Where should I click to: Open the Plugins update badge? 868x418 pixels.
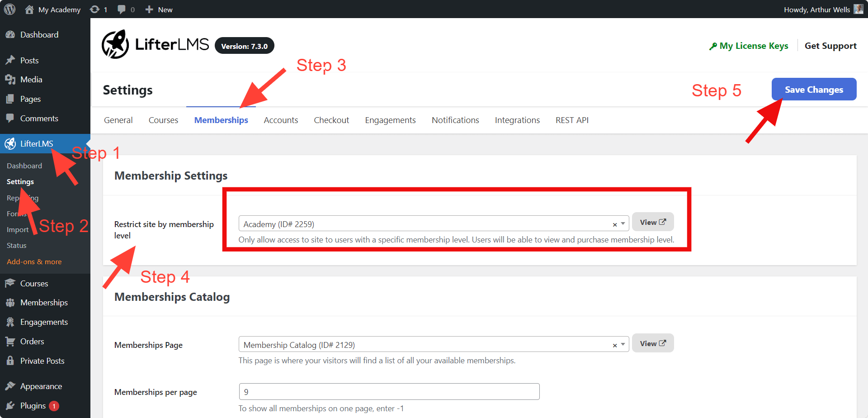click(x=54, y=406)
